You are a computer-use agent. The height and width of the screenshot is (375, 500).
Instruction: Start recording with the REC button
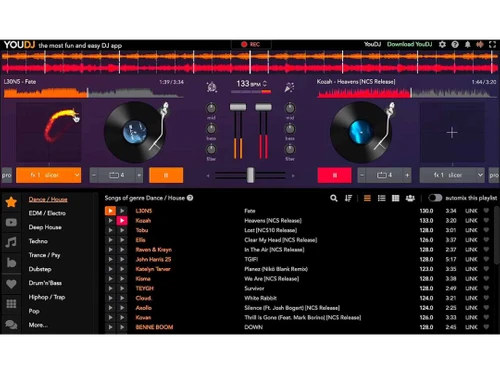[x=251, y=44]
